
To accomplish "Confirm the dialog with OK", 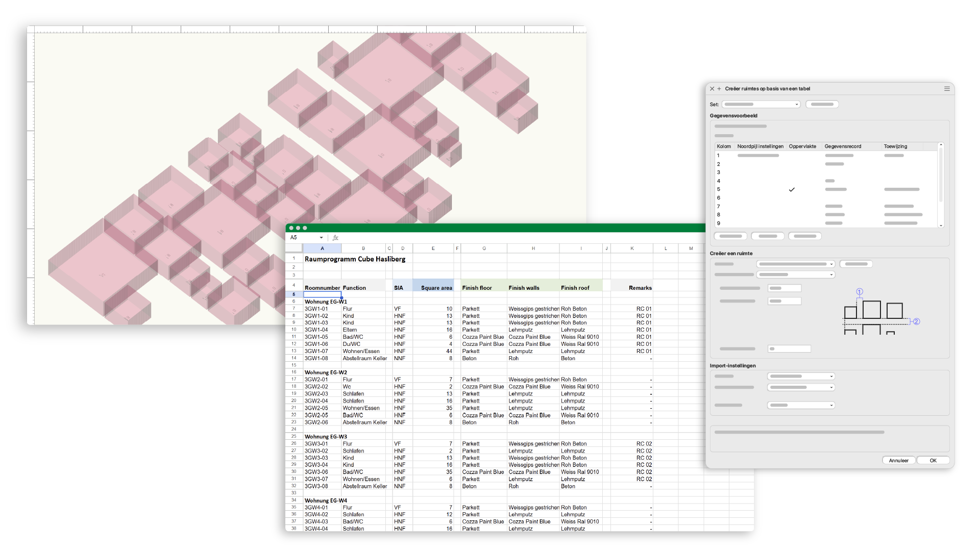I will [933, 460].
